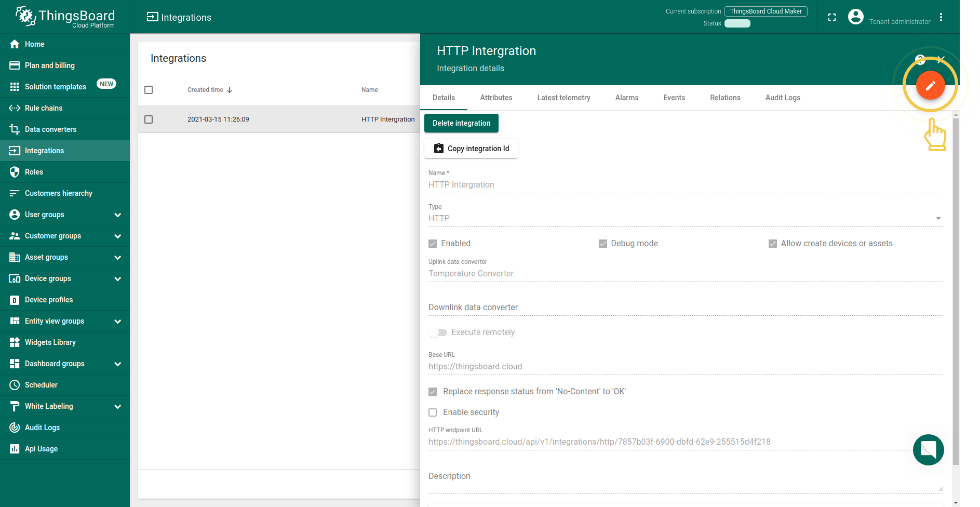Image resolution: width=980 pixels, height=507 pixels.
Task: Switch to the Details tab
Action: click(444, 98)
